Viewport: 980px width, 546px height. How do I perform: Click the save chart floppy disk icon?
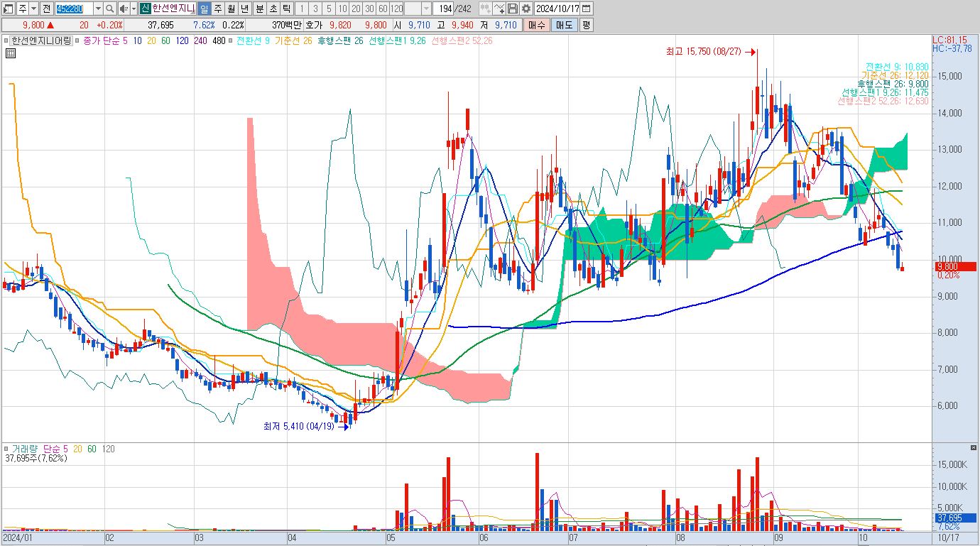click(x=512, y=9)
